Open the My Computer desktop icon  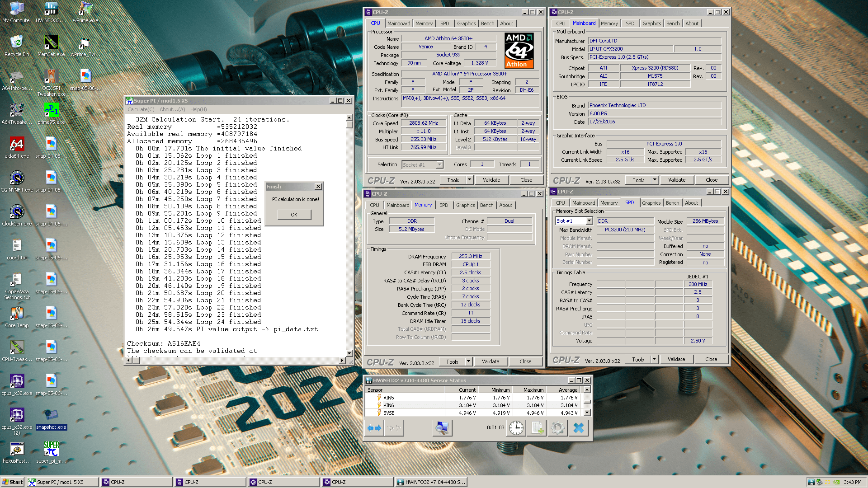tap(17, 12)
